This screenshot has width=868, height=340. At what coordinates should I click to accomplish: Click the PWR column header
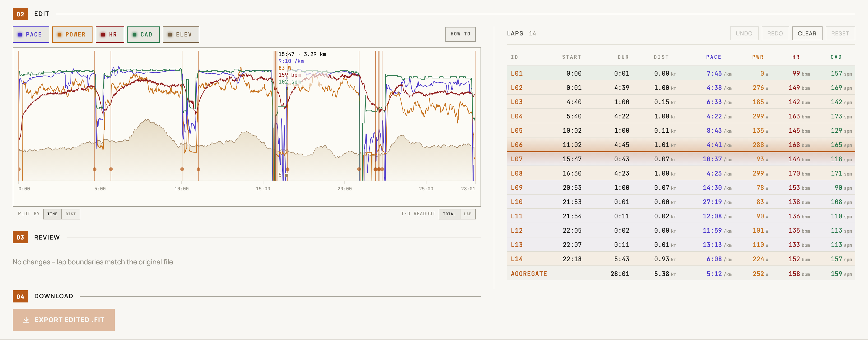coord(758,57)
